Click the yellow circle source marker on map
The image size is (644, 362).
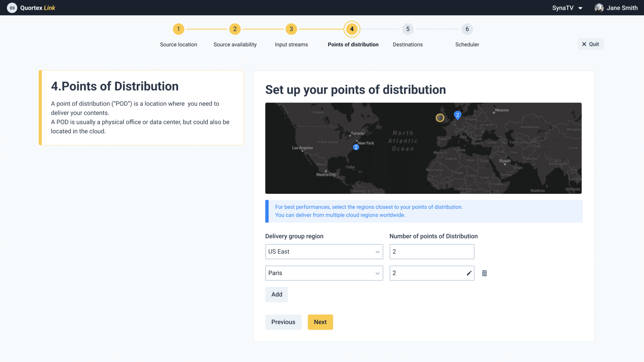point(440,118)
